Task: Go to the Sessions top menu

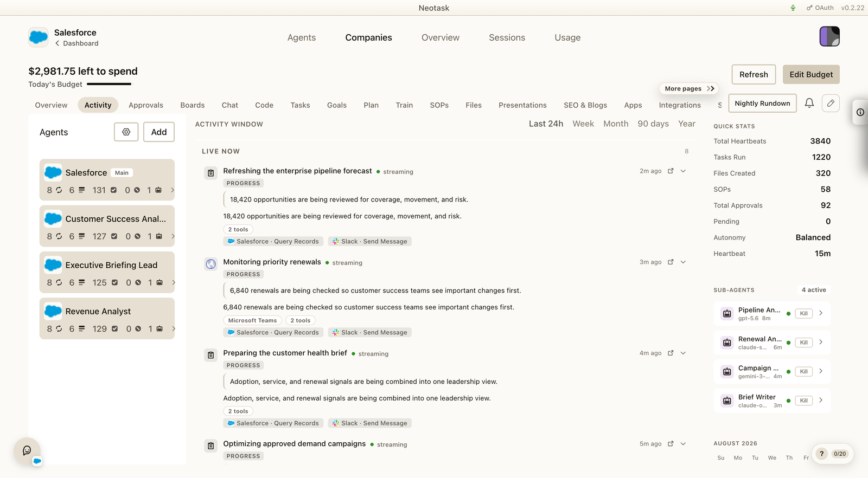Action: tap(507, 37)
